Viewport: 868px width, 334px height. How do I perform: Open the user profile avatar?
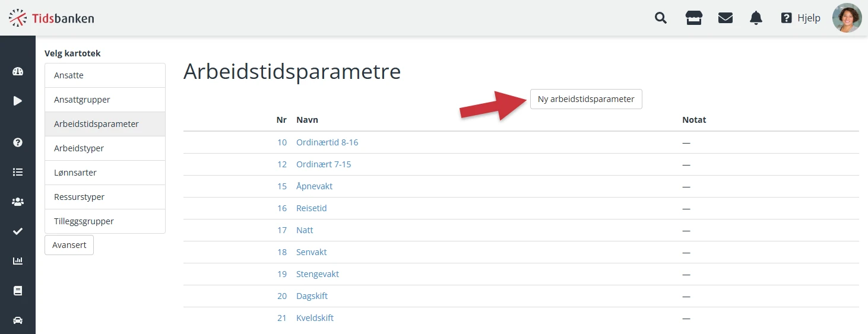coord(847,18)
